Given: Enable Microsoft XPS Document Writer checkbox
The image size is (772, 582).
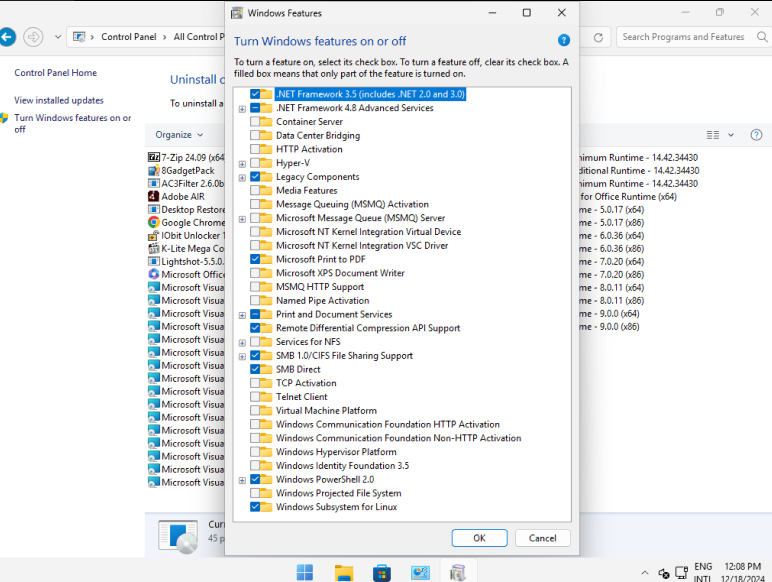Looking at the screenshot, I should [255, 273].
